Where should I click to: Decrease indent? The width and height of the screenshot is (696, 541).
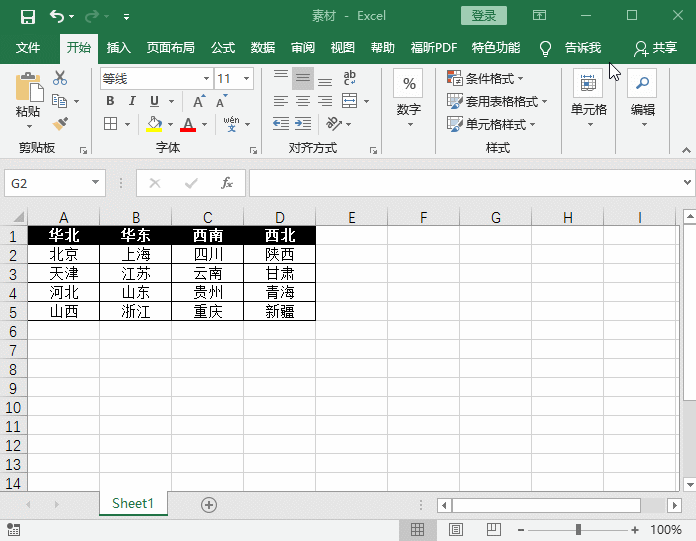(281, 123)
